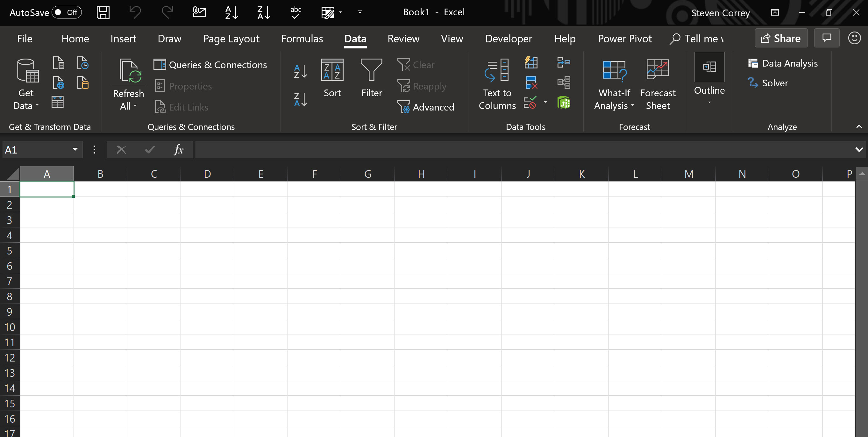Click the Forecast Sheet icon
Image resolution: width=868 pixels, height=437 pixels.
pos(658,69)
